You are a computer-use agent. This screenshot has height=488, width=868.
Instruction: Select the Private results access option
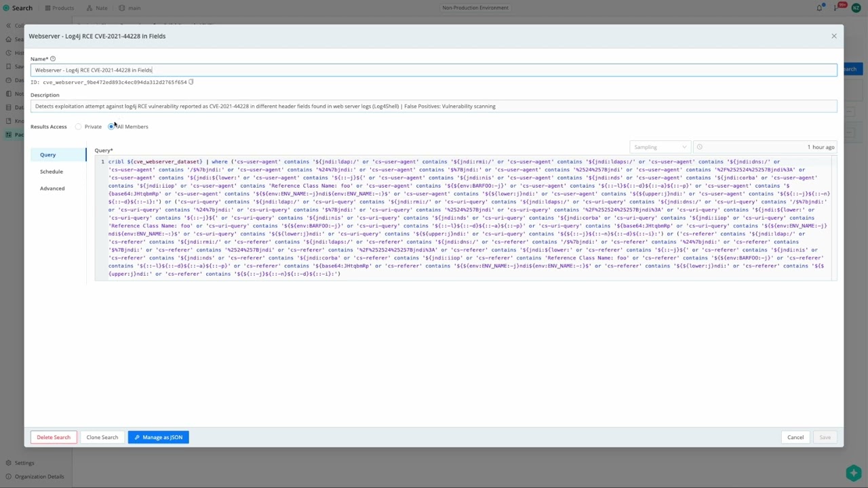coord(79,127)
